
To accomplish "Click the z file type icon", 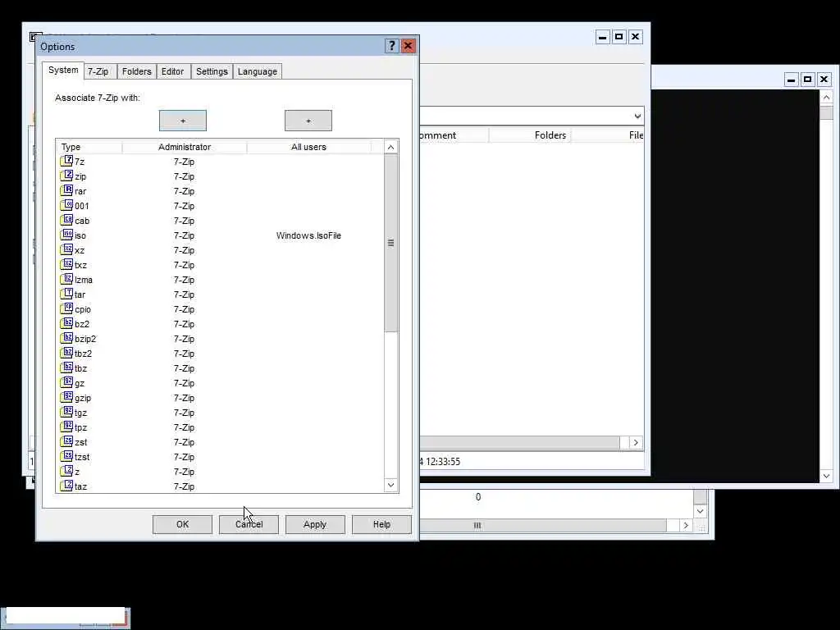I will coord(66,471).
